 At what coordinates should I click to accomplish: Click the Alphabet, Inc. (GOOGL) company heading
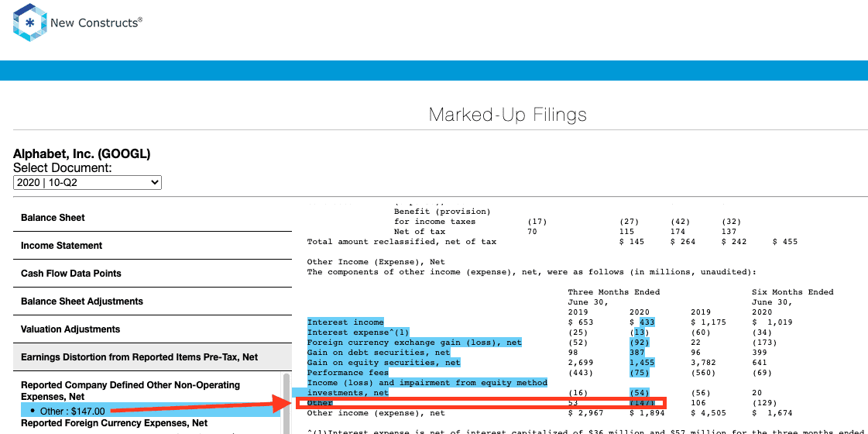(82, 154)
